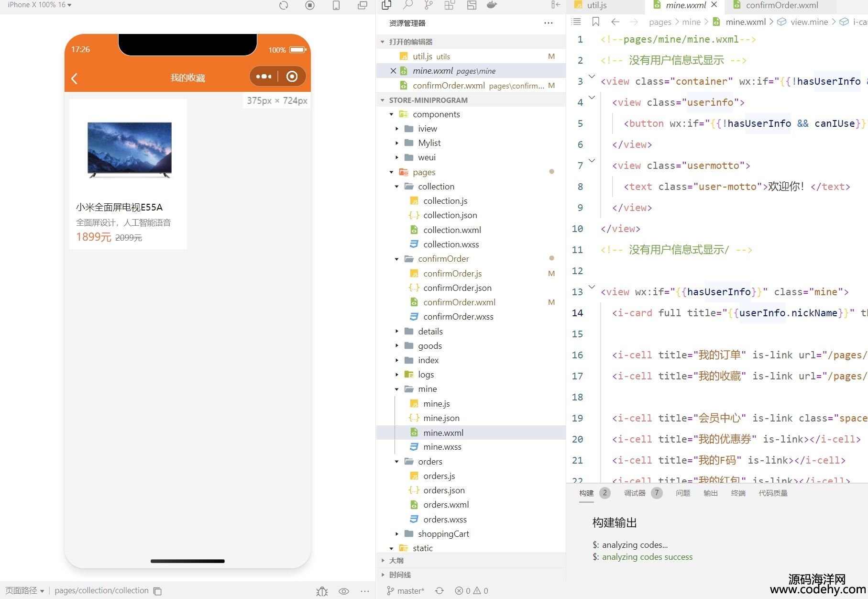This screenshot has height=599, width=868.
Task: Open the file explorer icon in the editor sidebar
Action: (x=387, y=5)
